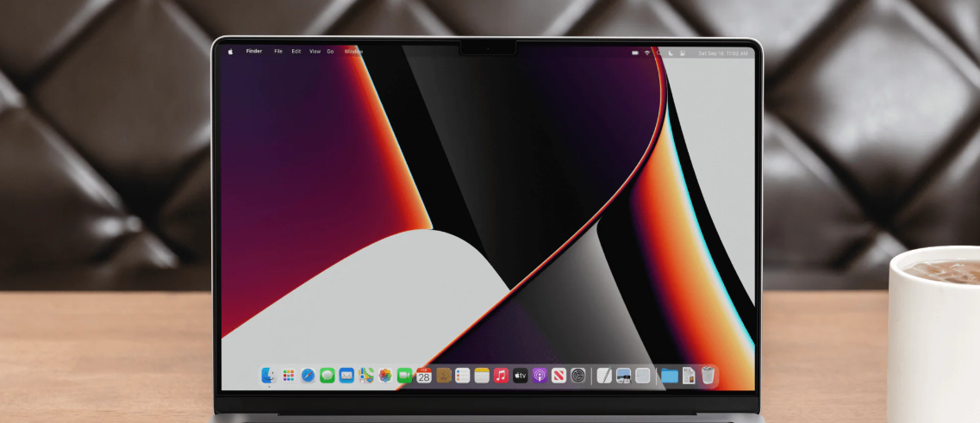
Task: Open the Trash in the dock
Action: pos(708,375)
